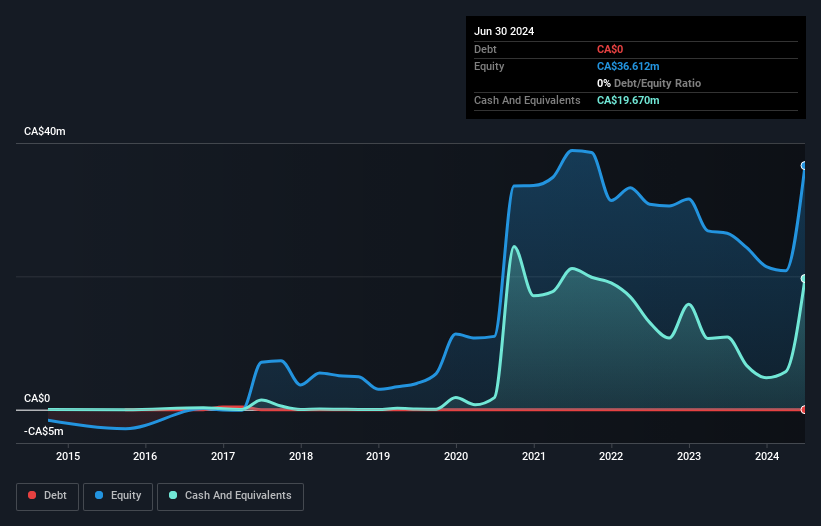The width and height of the screenshot is (821, 526).
Task: Click the CA$0 y-axis label
Action: (37, 398)
